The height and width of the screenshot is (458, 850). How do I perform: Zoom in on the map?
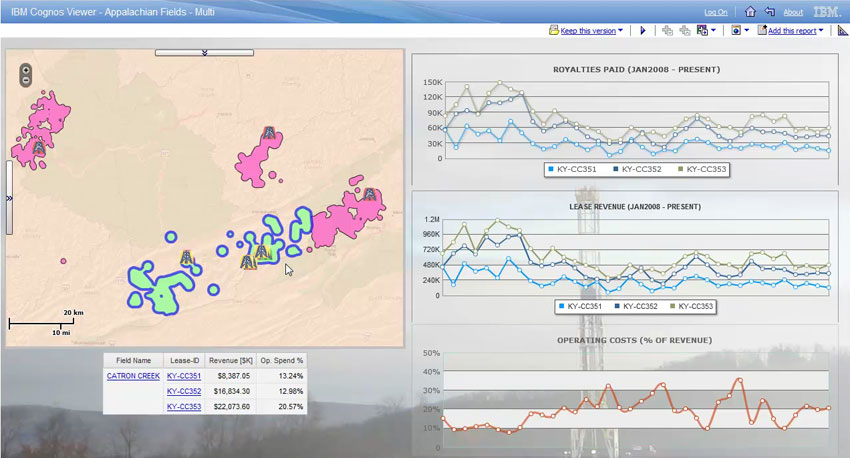tap(25, 70)
